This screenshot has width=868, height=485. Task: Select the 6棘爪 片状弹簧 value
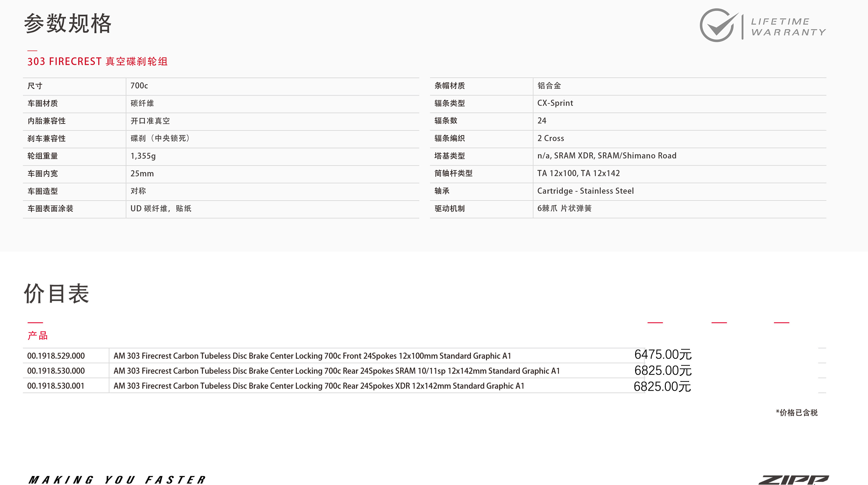564,208
